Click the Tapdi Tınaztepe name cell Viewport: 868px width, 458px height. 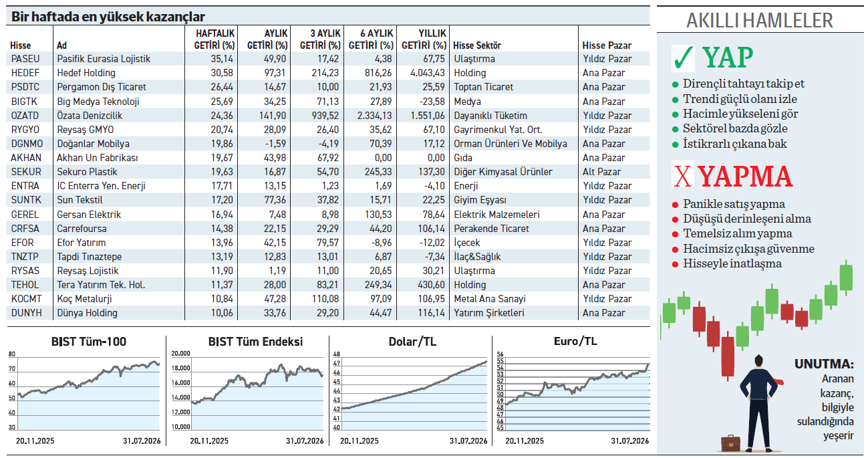click(x=88, y=257)
